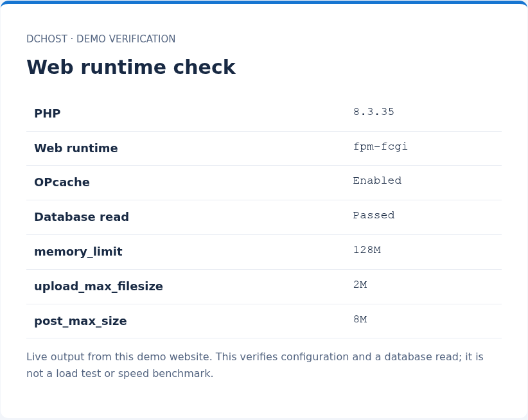Select the 8.3.35 version value
This screenshot has height=420, width=528.
coord(373,112)
